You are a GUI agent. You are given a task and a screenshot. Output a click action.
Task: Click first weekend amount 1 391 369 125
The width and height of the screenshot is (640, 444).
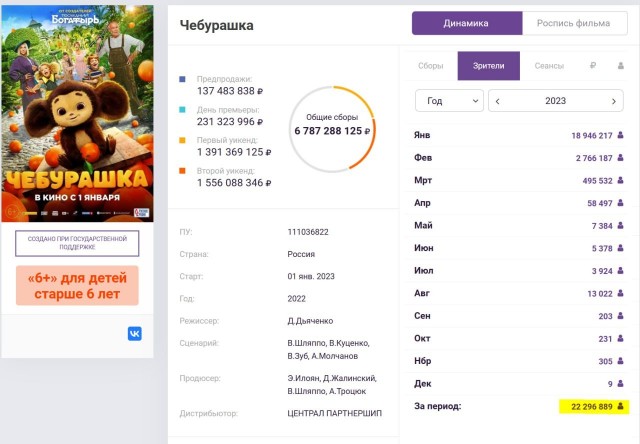(234, 152)
